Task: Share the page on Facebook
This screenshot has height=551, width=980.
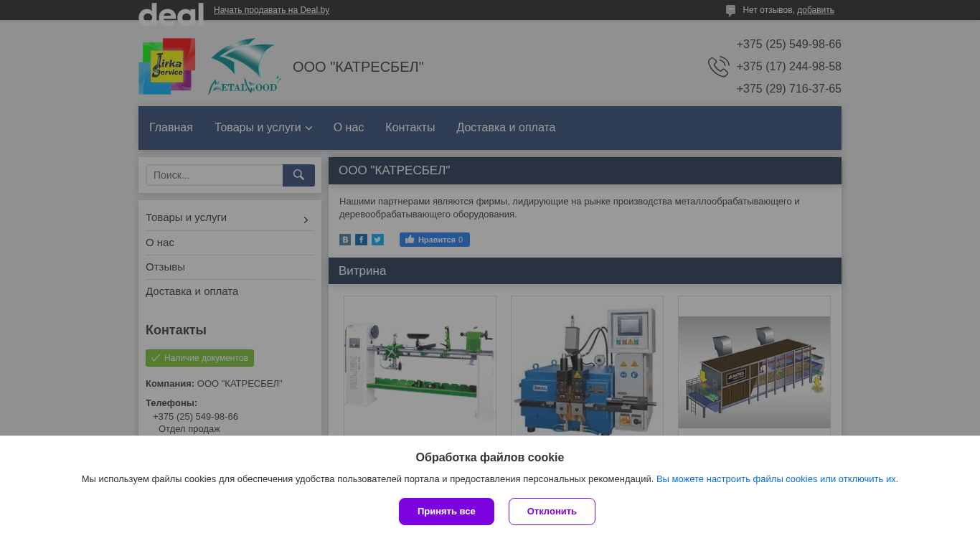Action: coord(361,240)
